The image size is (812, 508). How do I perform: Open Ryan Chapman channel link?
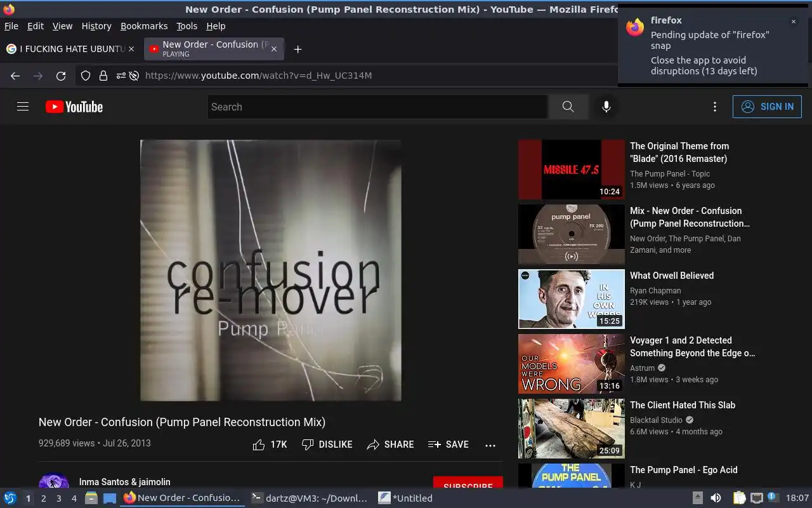click(655, 291)
